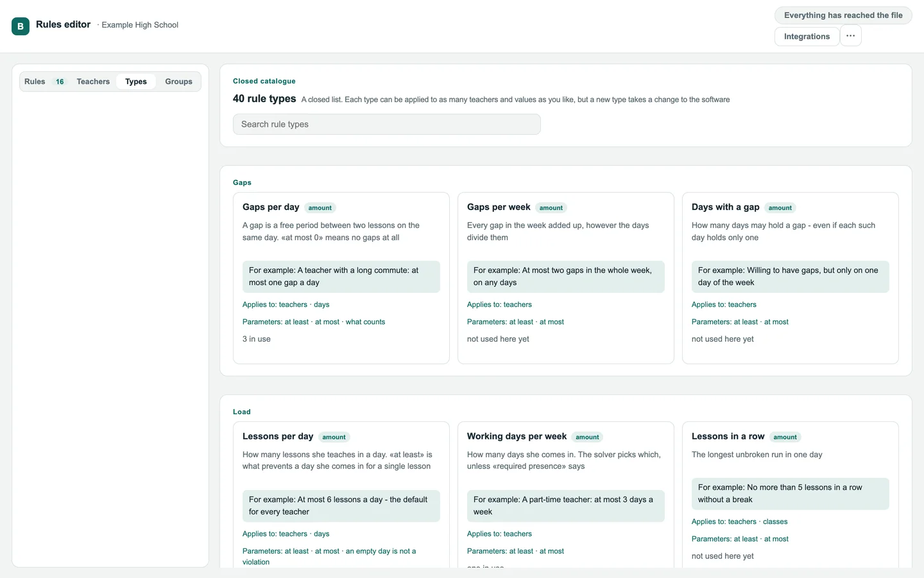Click 'what counts' parameter line in Gaps per day
The width and height of the screenshot is (924, 578).
coord(314,322)
